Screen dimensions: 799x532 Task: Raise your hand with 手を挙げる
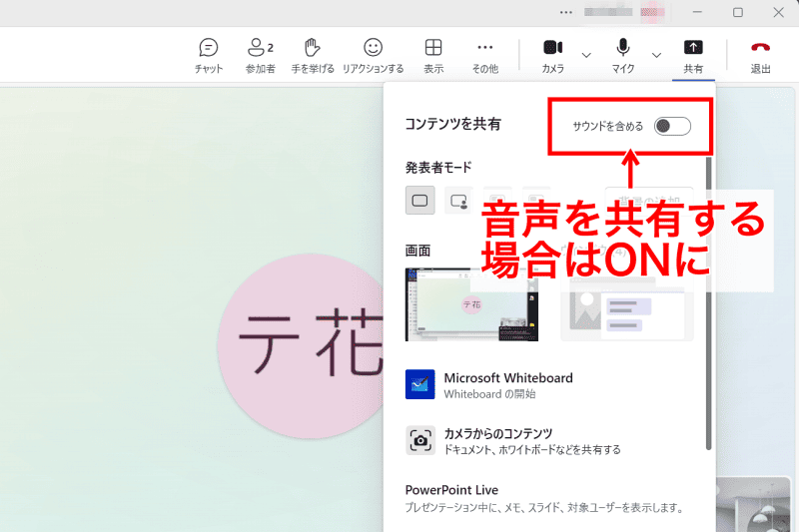coord(313,55)
